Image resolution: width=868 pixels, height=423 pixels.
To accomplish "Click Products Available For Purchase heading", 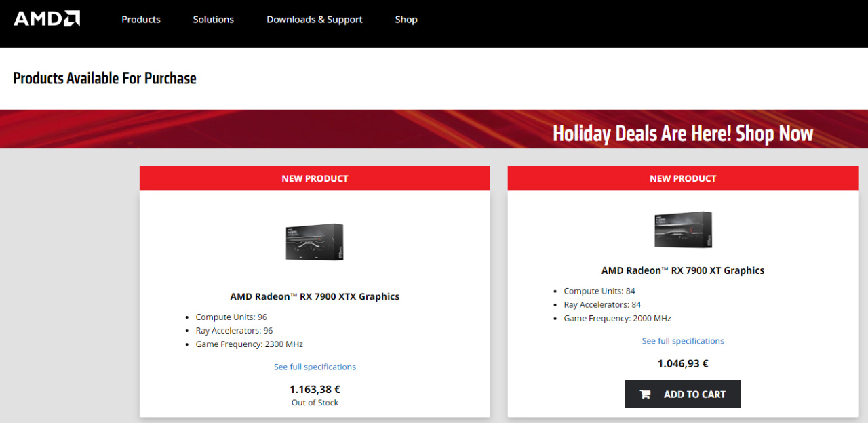I will [104, 78].
